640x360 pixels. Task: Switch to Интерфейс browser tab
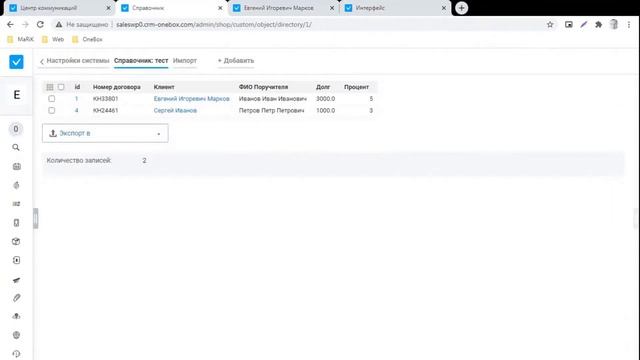[x=395, y=8]
